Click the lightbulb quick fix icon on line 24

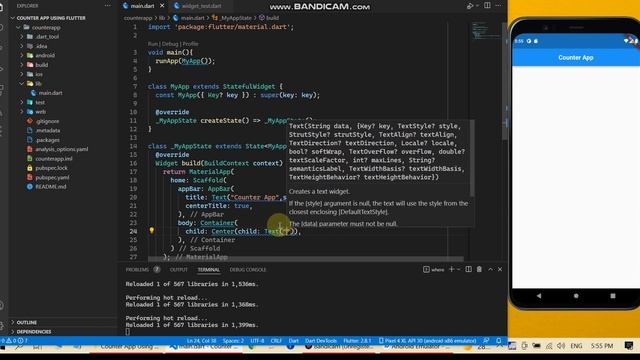151,231
